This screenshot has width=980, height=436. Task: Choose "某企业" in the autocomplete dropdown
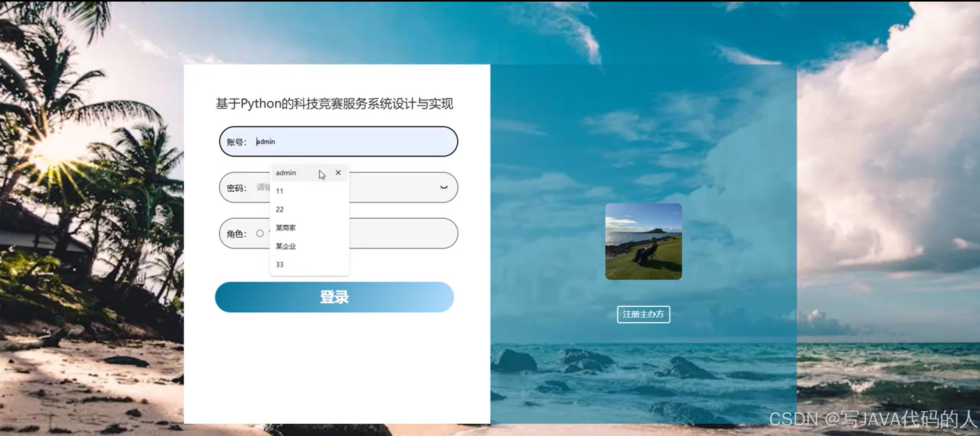tap(286, 246)
